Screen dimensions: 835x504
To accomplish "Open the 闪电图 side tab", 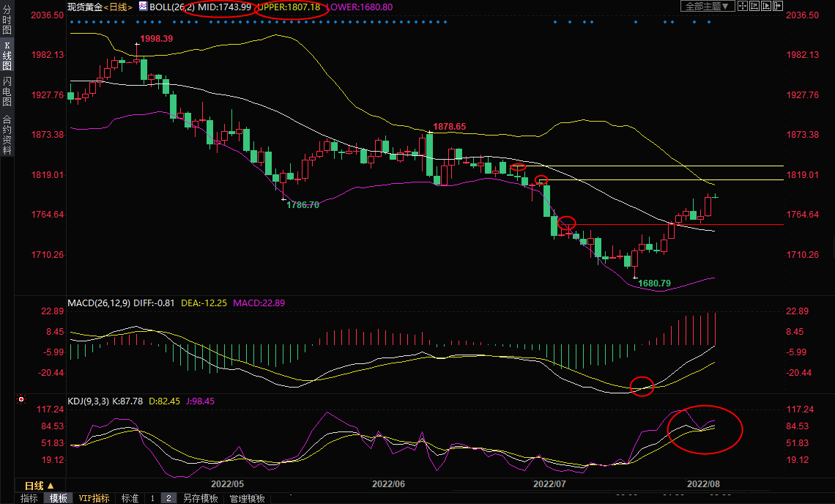I will pos(7,92).
